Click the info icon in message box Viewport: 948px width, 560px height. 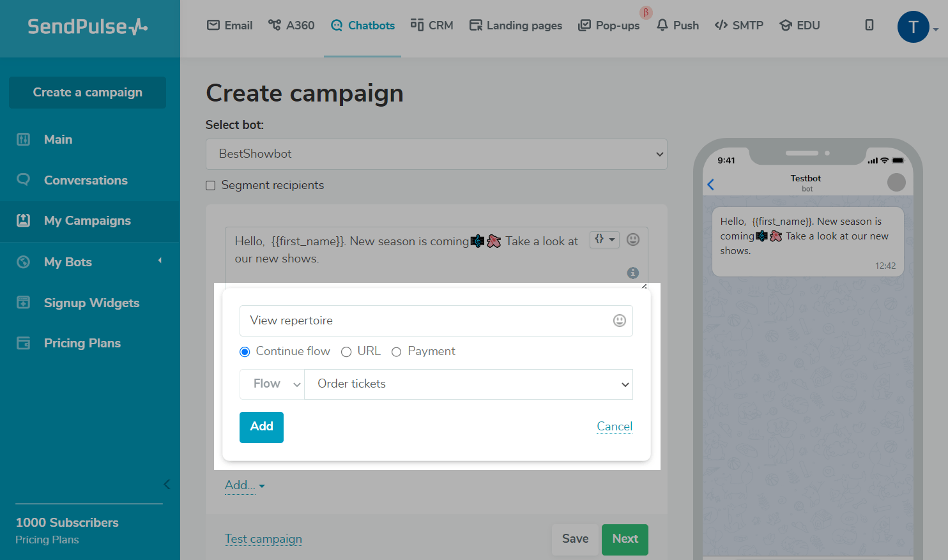point(632,273)
